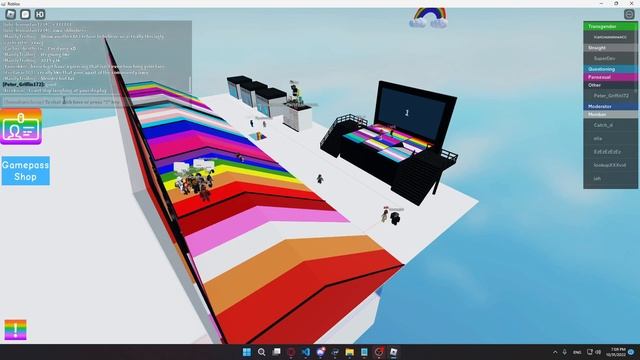The width and height of the screenshot is (640, 360).
Task: Open the Windows Start menu
Action: (x=247, y=352)
